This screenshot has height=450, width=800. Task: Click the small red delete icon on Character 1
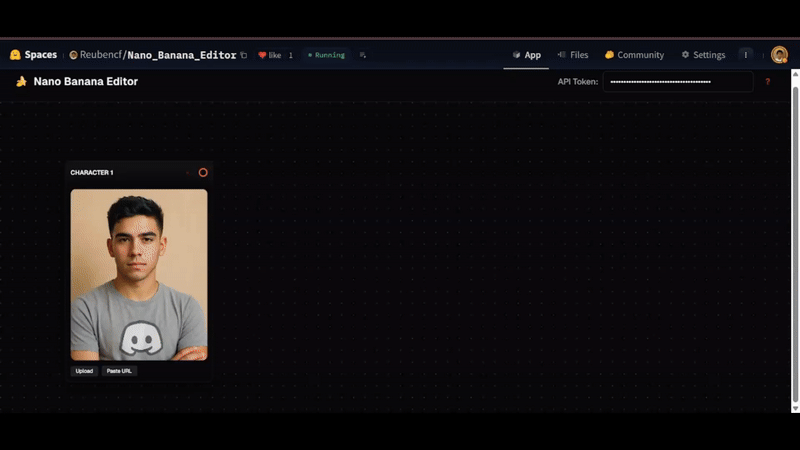coord(187,173)
